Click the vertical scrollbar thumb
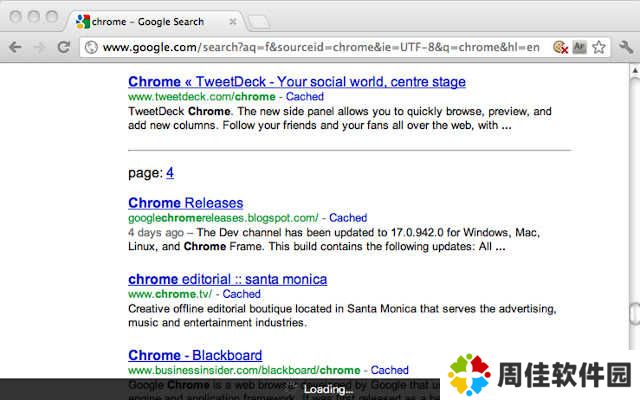640x400 pixels. coord(635,313)
